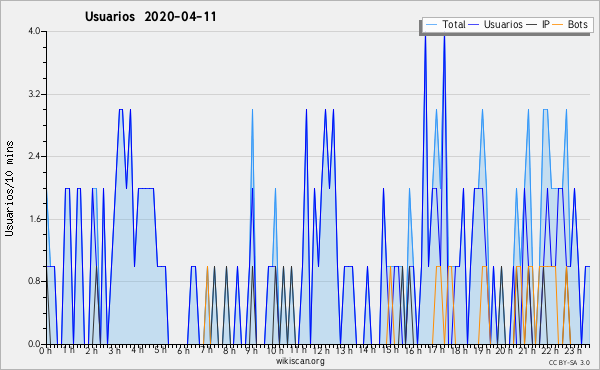Click the '0 h' x-axis label
Image resolution: width=600 pixels, height=370 pixels.
tap(46, 350)
